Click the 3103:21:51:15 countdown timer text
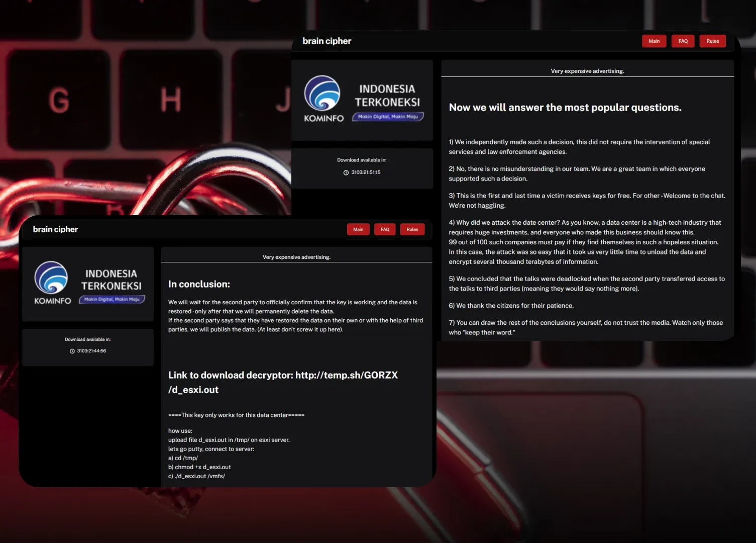This screenshot has width=756, height=543. [x=366, y=172]
